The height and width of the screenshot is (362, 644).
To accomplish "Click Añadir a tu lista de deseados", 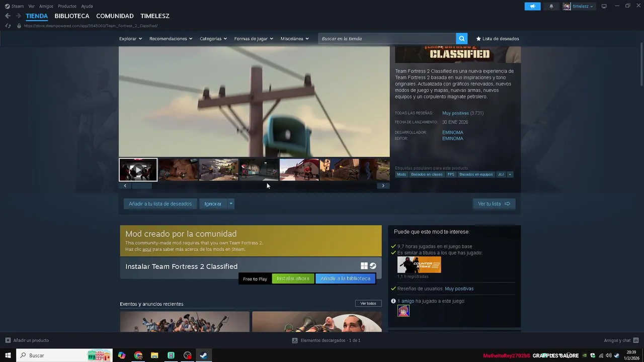I will pyautogui.click(x=160, y=204).
